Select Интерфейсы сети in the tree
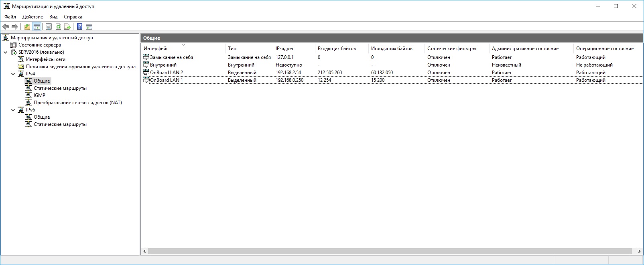 (x=46, y=59)
